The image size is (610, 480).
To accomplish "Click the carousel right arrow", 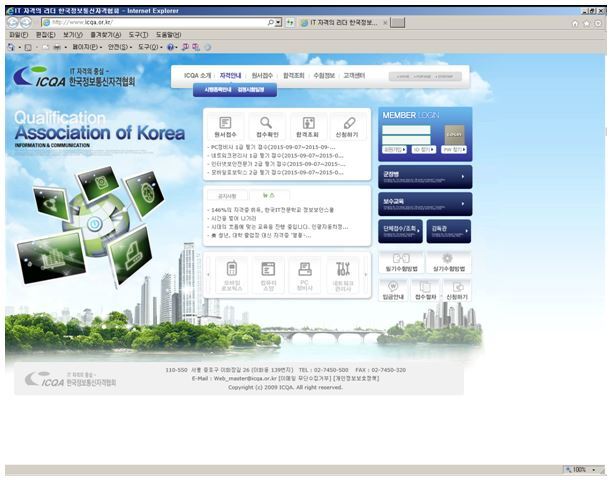I will point(366,275).
